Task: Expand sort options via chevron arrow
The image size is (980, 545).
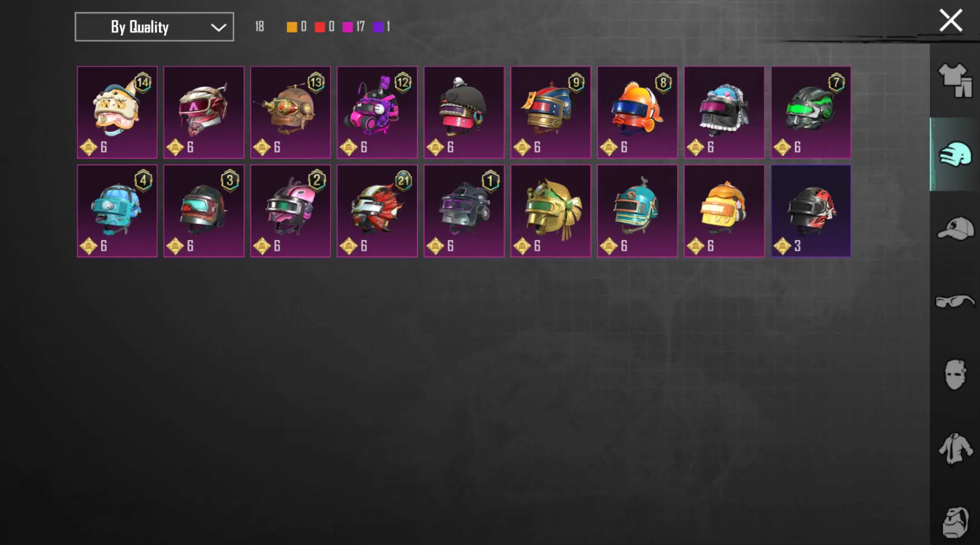Action: pyautogui.click(x=218, y=27)
